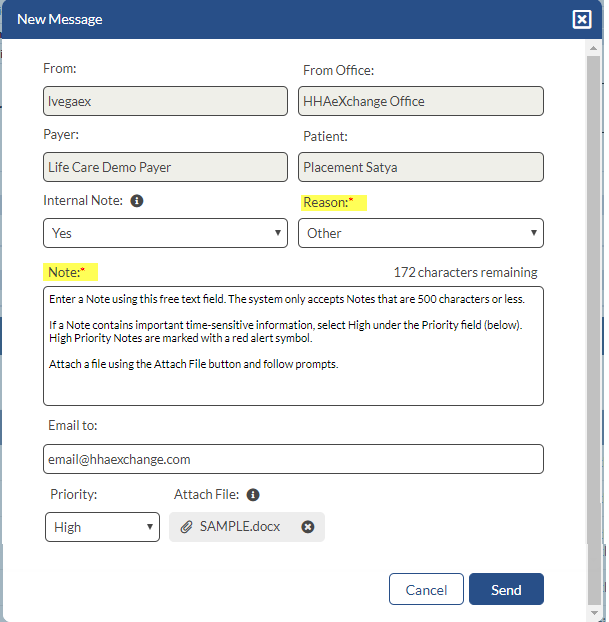Focus the Email to field
609x622 pixels.
293,459
